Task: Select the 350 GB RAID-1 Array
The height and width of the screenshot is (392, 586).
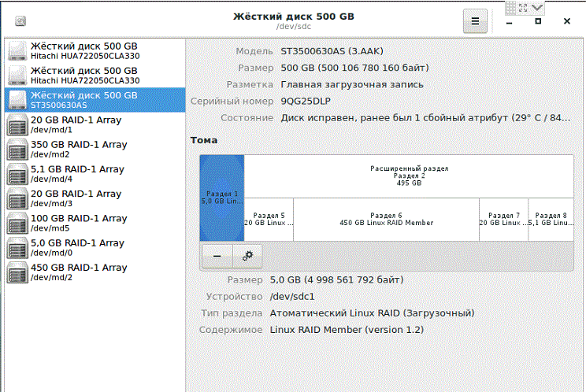Action: (95, 150)
